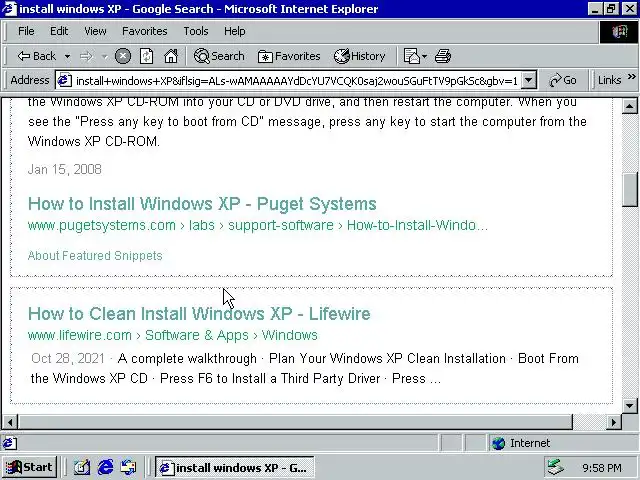This screenshot has height=480, width=640.
Task: Expand the Links toolbar chevron
Action: click(x=632, y=76)
